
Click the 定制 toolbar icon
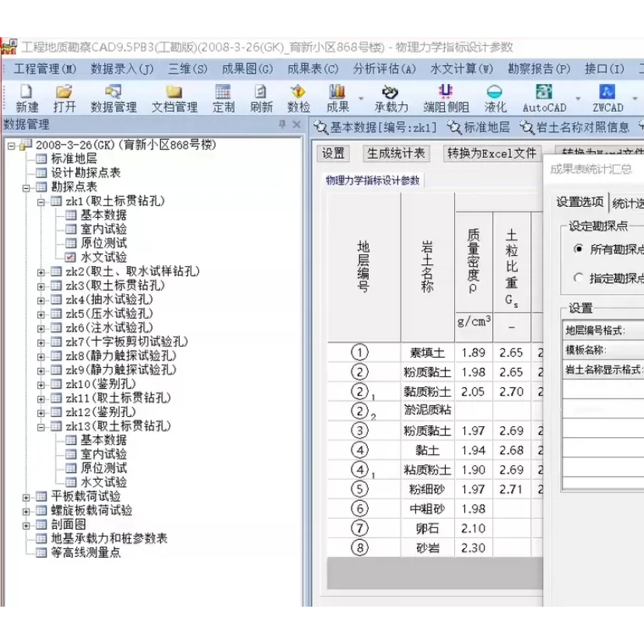[223, 99]
